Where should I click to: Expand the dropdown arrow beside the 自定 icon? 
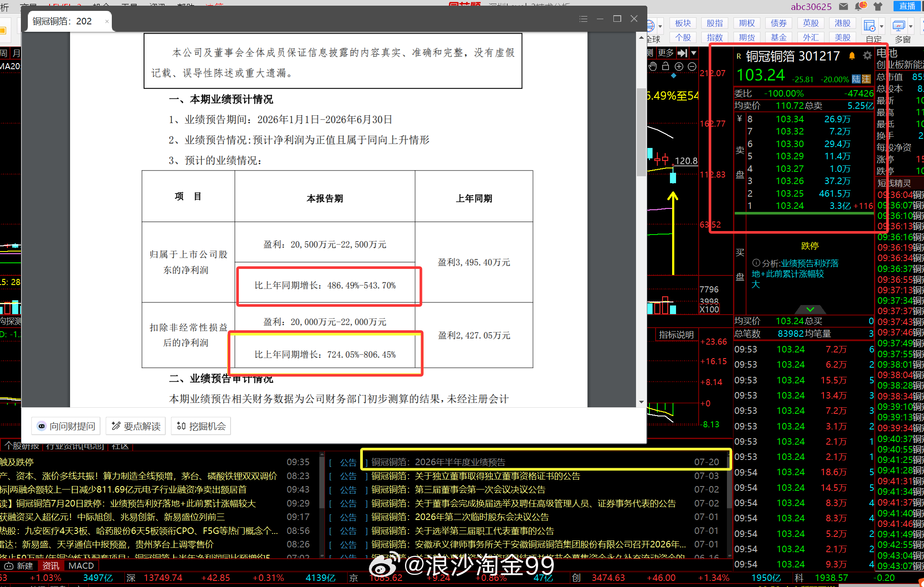pos(882,27)
